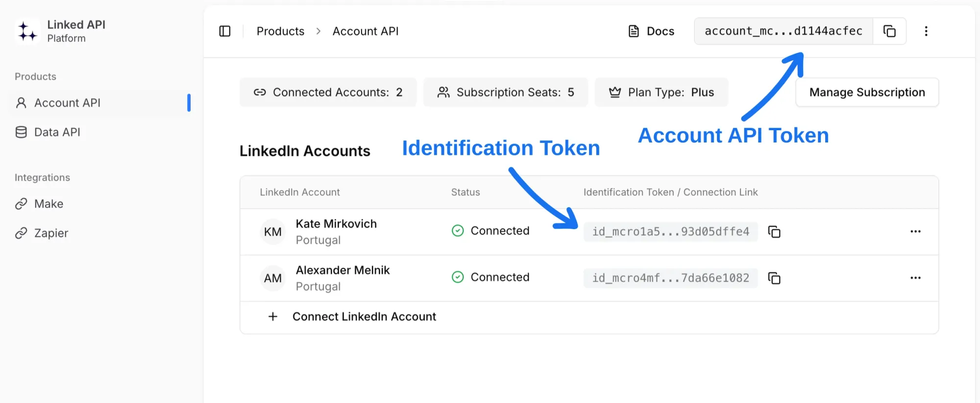Copy Alexander Melnik's identification token
The height and width of the screenshot is (403, 980).
[774, 278]
